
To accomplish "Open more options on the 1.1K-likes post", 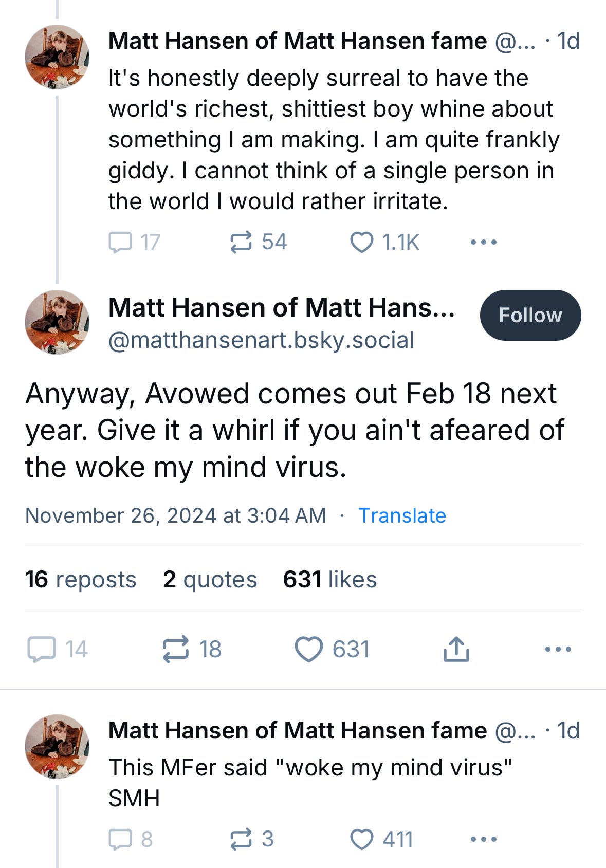I will coord(483,242).
